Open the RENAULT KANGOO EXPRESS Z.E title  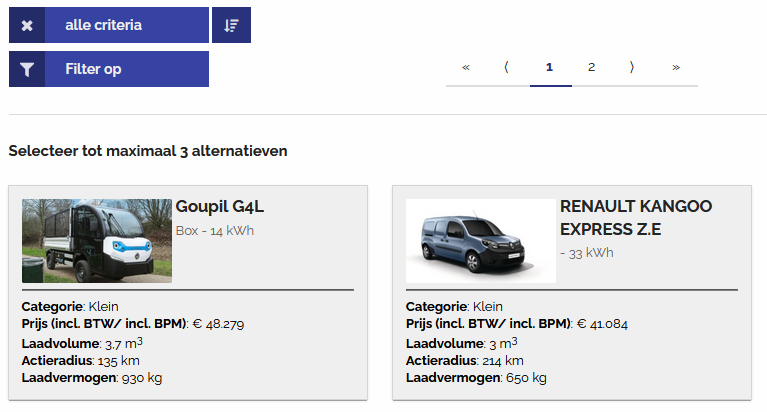pyautogui.click(x=636, y=218)
